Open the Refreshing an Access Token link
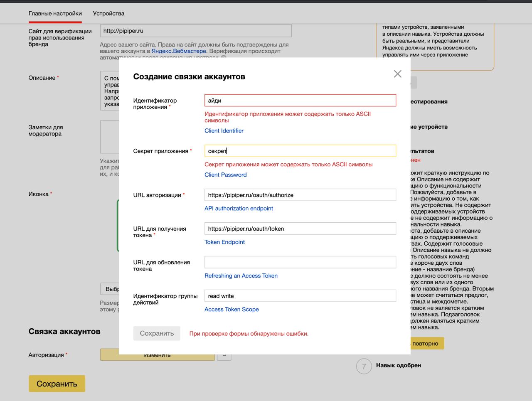 (x=241, y=276)
